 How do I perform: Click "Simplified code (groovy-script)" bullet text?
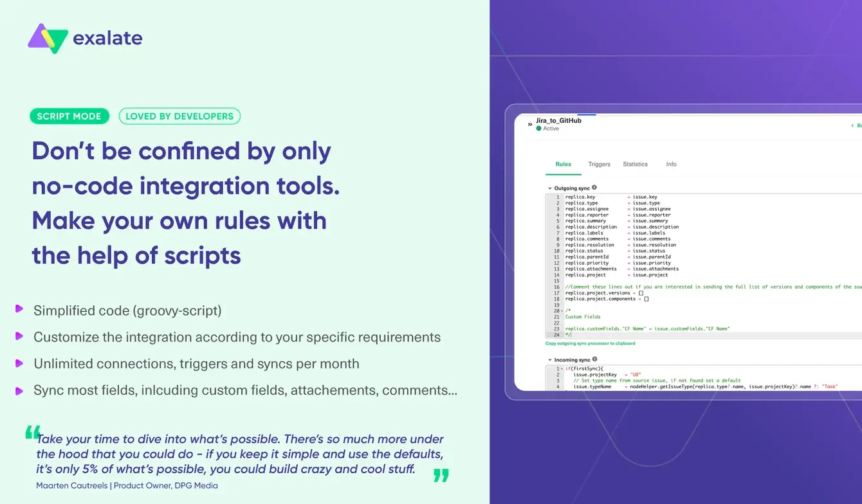tap(127, 310)
